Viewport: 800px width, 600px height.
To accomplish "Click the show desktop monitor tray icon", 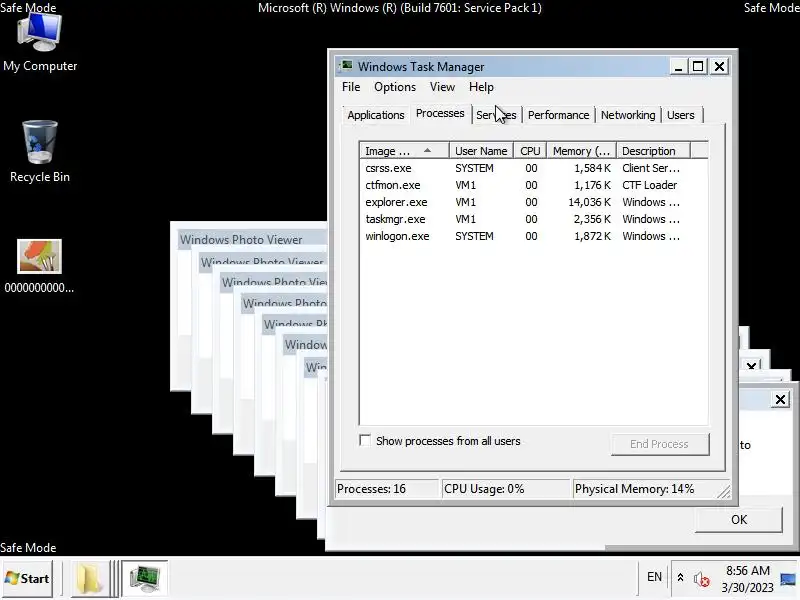I will (x=788, y=580).
